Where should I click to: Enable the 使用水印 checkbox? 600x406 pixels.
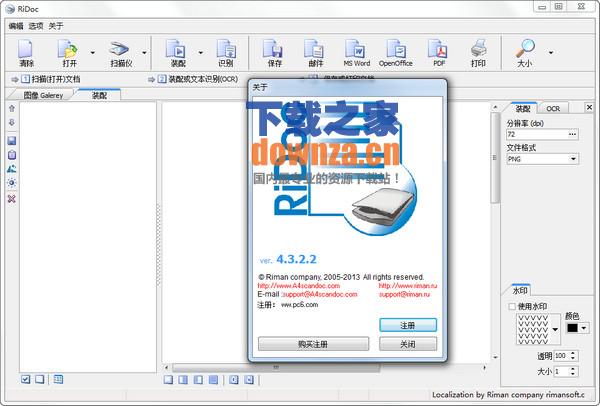[x=512, y=307]
